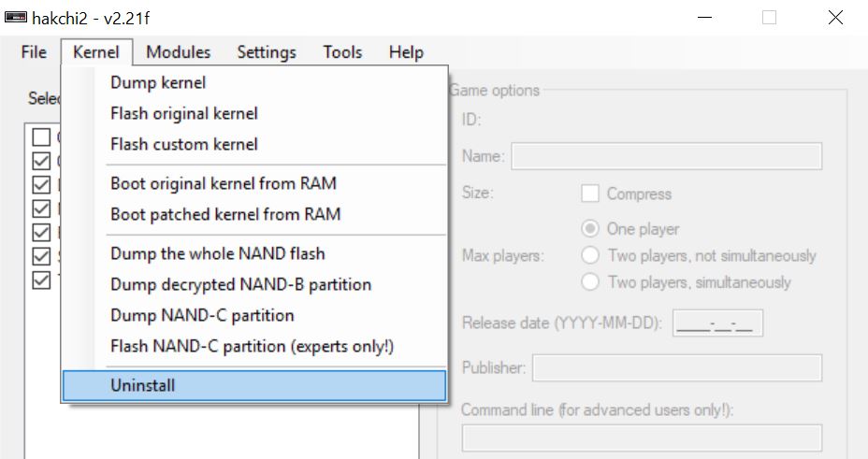Click the hakchi2 title bar app icon

[16, 17]
